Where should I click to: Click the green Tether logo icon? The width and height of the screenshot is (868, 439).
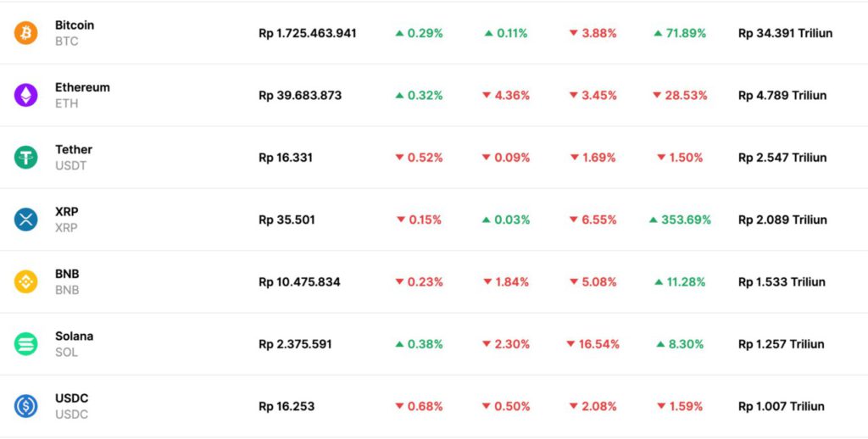(26, 158)
